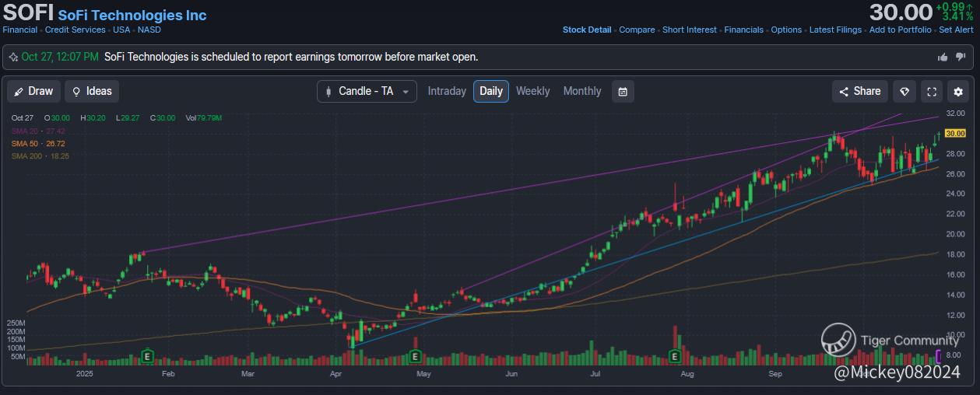Select the Monthly timeframe
This screenshot has height=395, width=980.
[582, 91]
